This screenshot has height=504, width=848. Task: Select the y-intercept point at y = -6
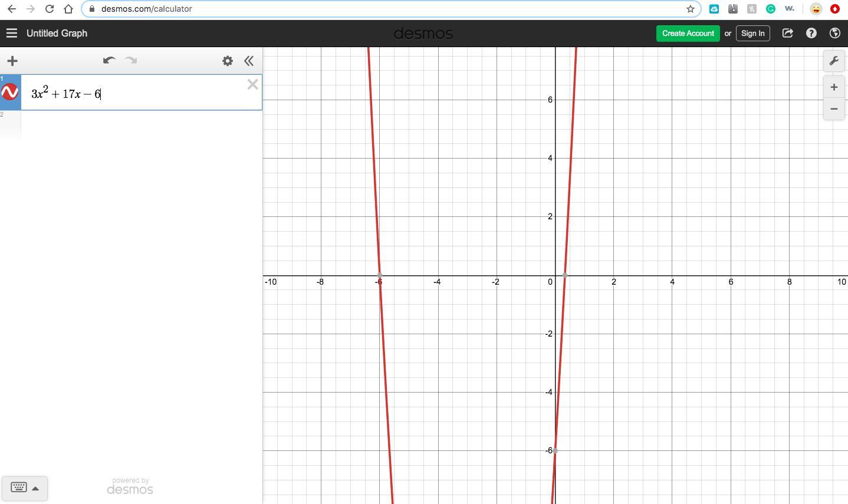coord(555,450)
